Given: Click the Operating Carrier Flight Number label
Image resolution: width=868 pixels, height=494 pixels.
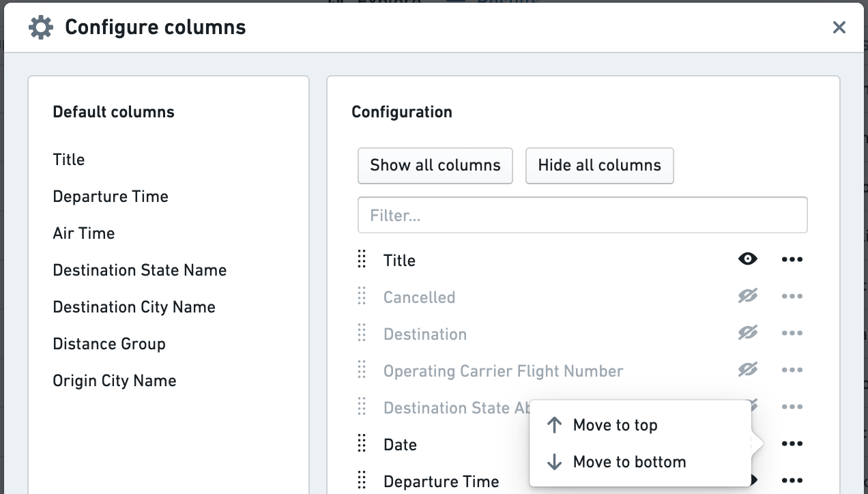Looking at the screenshot, I should point(504,371).
